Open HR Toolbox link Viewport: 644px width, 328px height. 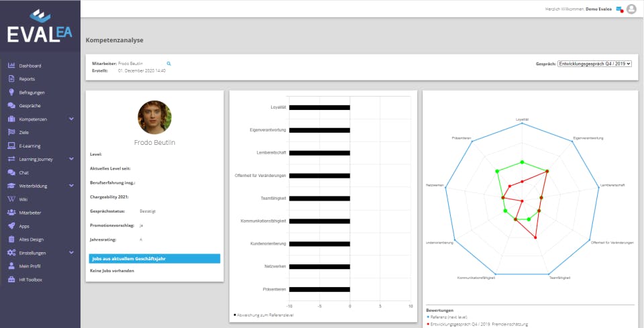(30, 280)
